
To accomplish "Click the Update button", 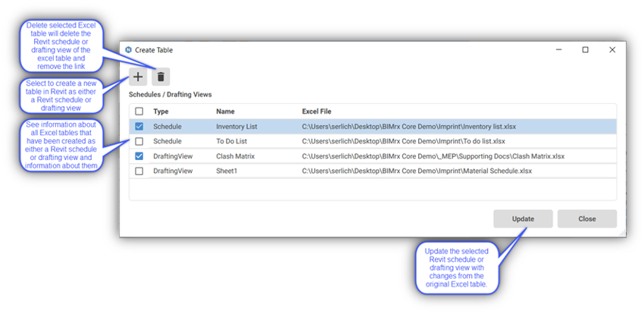I will [x=523, y=218].
